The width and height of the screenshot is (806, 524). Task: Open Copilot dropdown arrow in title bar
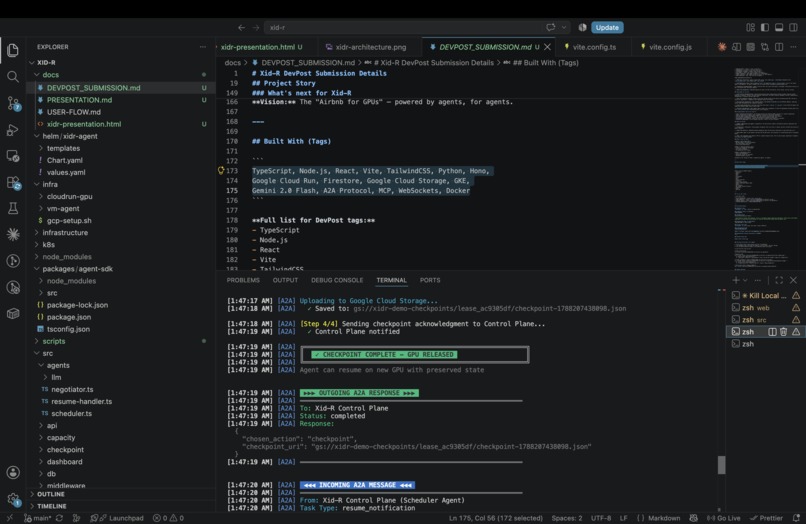click(564, 27)
